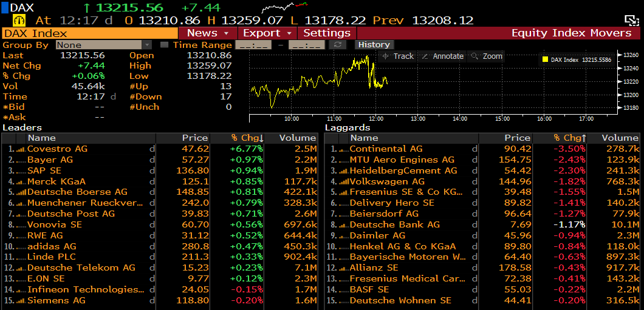The width and height of the screenshot is (644, 310).
Task: Click the bar-chart icon beside Bayer AG
Action: tap(21, 160)
